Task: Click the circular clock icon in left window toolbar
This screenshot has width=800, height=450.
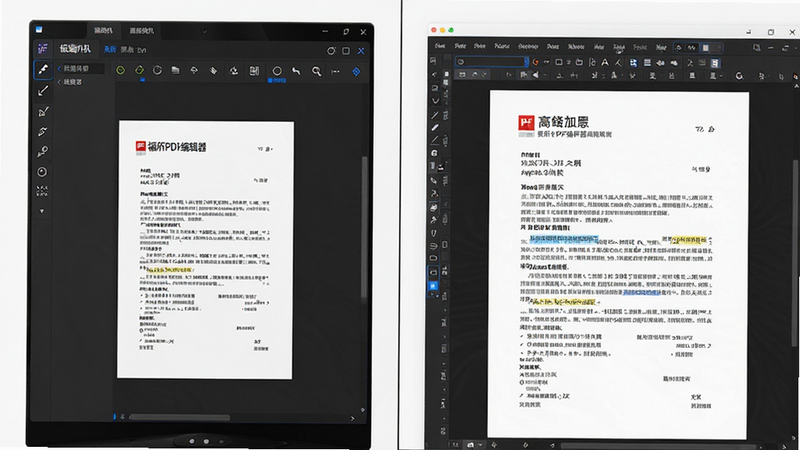Action: pyautogui.click(x=158, y=70)
